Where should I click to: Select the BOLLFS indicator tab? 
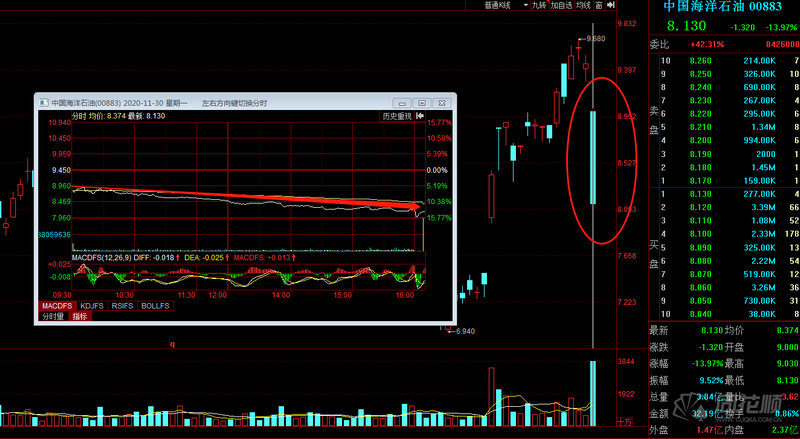(x=154, y=305)
